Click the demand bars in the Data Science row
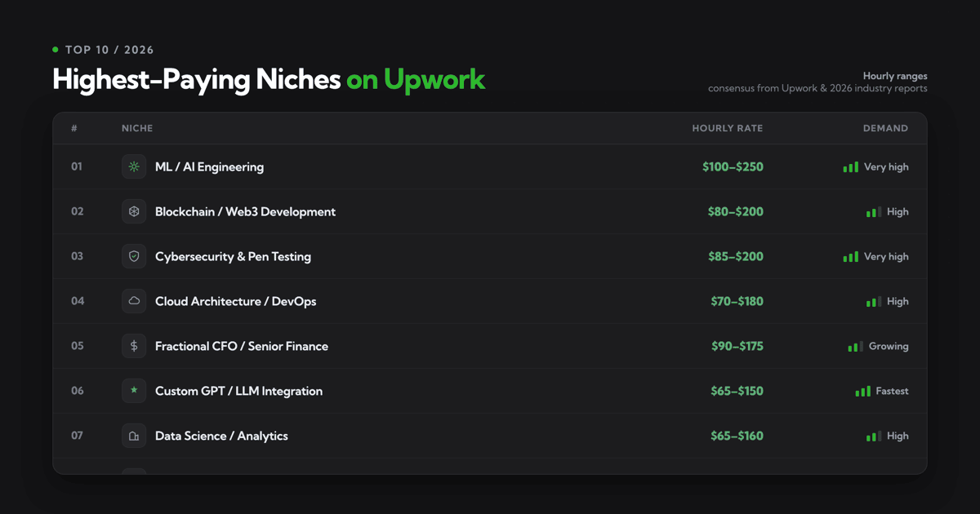The image size is (980, 514). click(874, 436)
